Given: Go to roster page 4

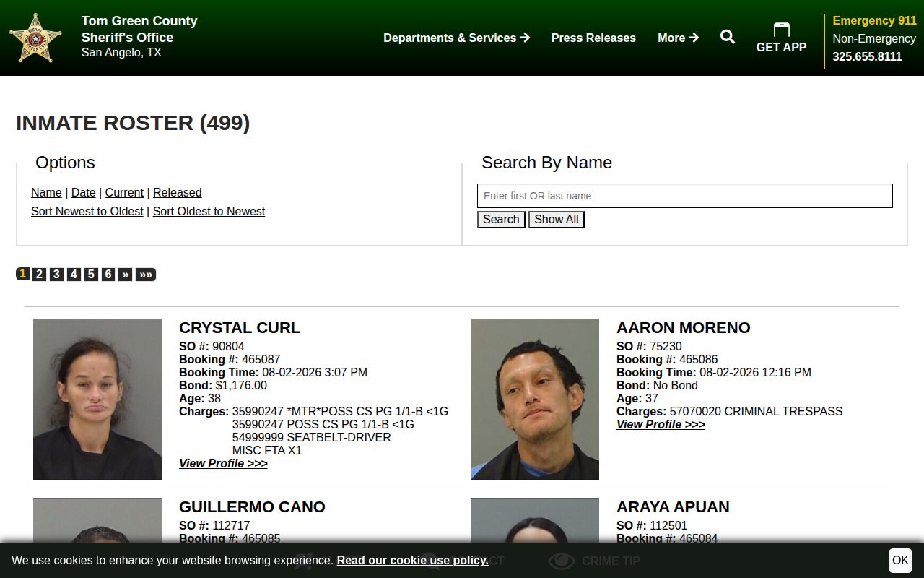Looking at the screenshot, I should [74, 274].
